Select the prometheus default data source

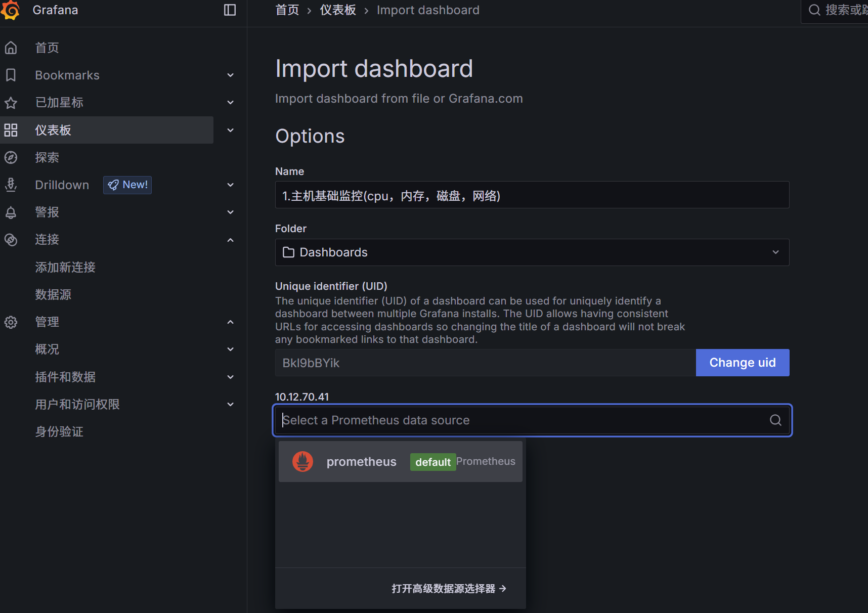pos(400,461)
